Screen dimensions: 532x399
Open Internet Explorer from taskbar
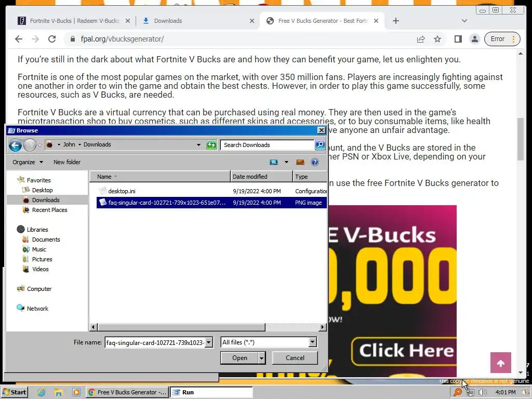[x=42, y=392]
